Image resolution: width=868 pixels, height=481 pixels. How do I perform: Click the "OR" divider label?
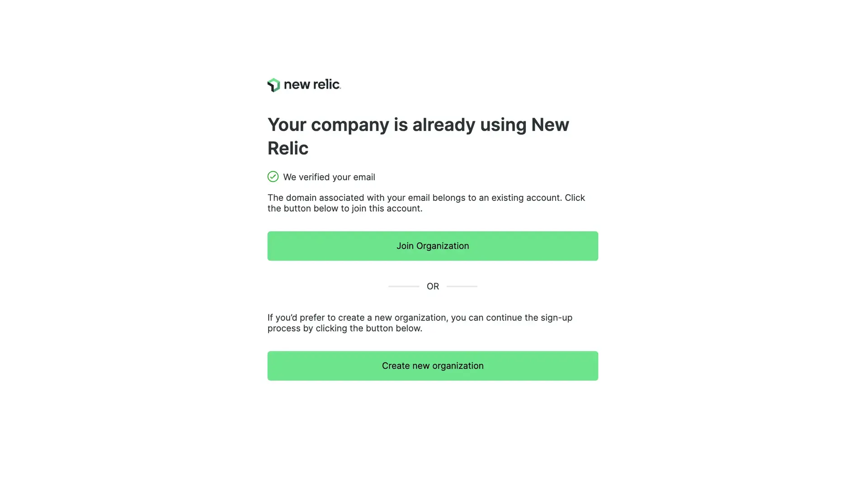433,286
